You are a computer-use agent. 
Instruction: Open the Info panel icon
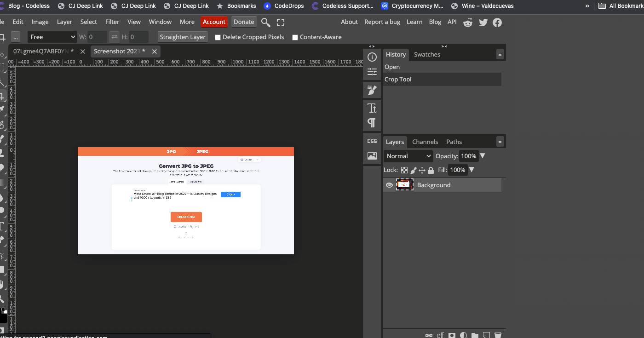pyautogui.click(x=372, y=57)
